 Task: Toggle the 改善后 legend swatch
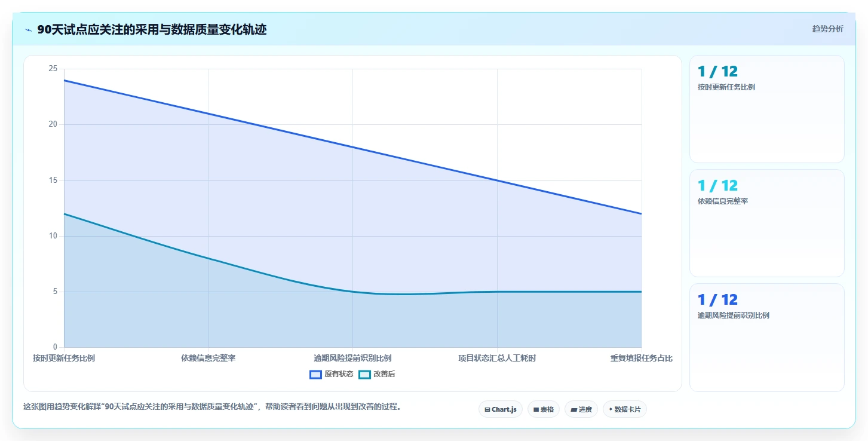(x=364, y=375)
